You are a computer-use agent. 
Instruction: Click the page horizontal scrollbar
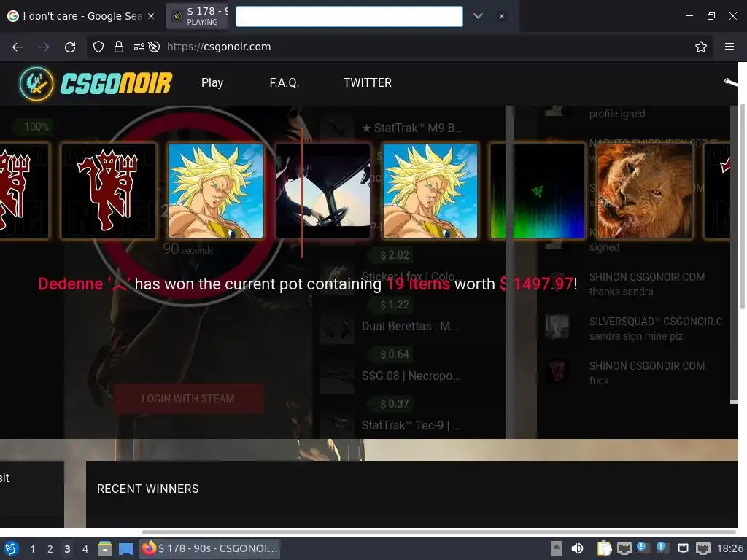pyautogui.click(x=438, y=532)
